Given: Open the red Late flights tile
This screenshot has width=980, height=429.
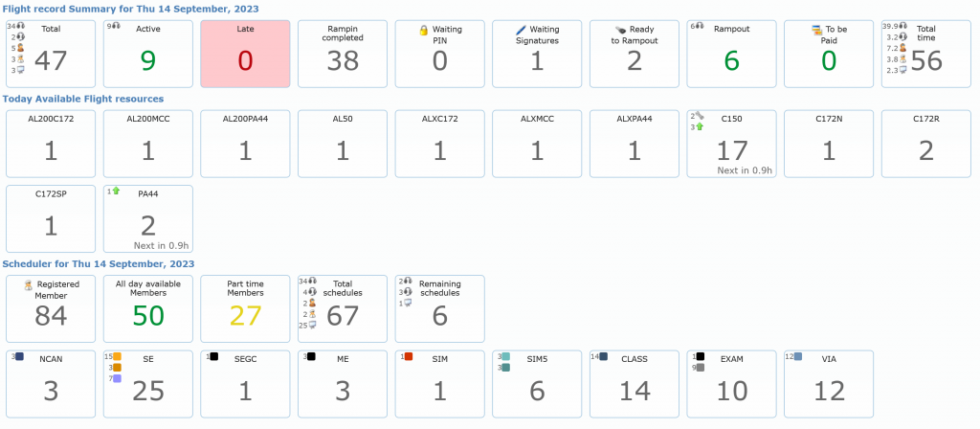Looking at the screenshot, I should (x=245, y=53).
